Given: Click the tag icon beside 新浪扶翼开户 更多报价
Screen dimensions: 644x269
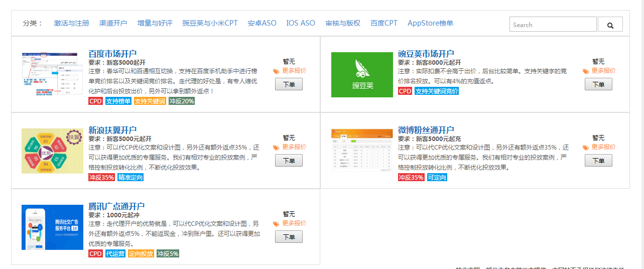Looking at the screenshot, I should coord(276,148).
